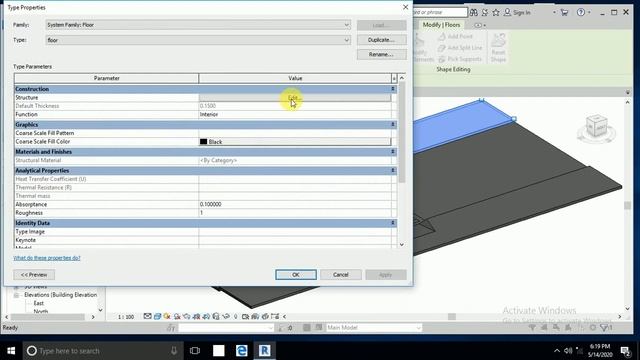The width and height of the screenshot is (640, 360).
Task: Open 'What do these properties do?' link
Action: click(x=47, y=258)
